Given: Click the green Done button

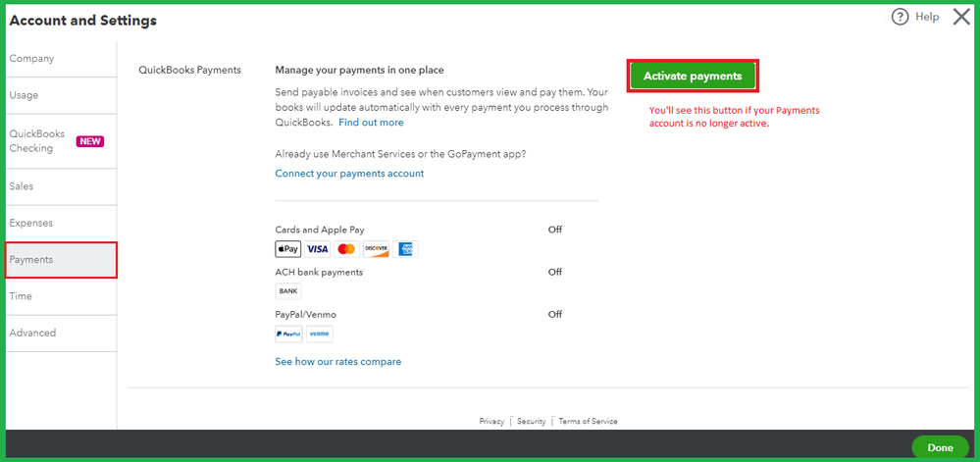Looking at the screenshot, I should [939, 447].
